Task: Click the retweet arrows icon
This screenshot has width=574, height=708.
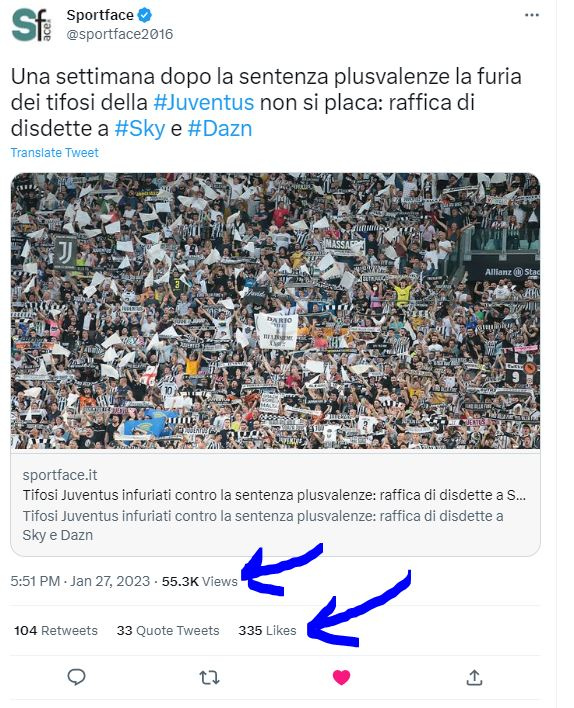Action: pos(209,677)
